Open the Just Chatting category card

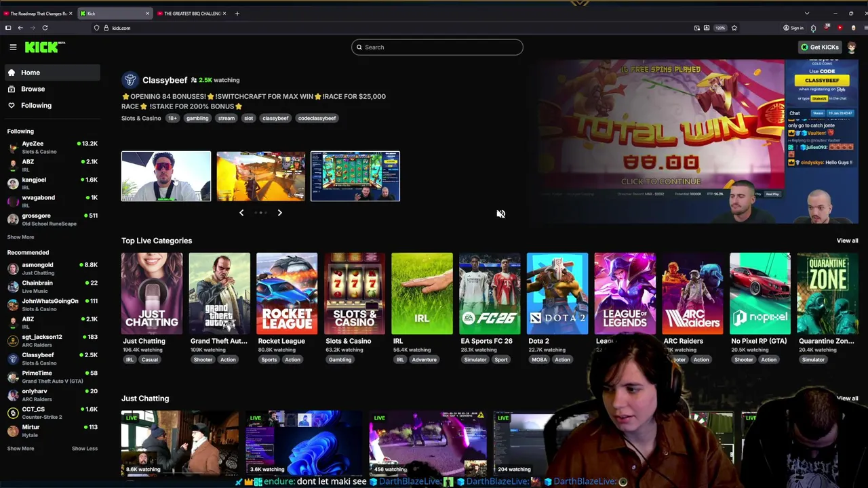click(152, 293)
